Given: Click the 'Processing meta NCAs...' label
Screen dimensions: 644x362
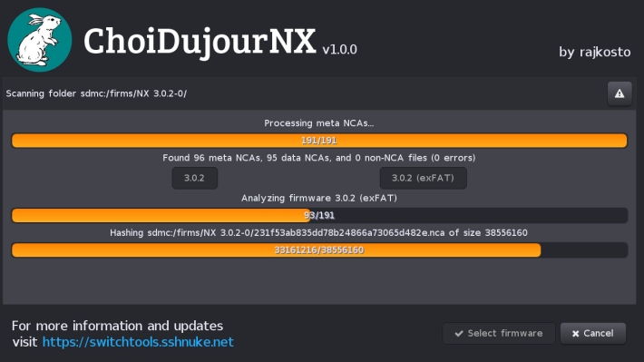Looking at the screenshot, I should [x=319, y=123].
